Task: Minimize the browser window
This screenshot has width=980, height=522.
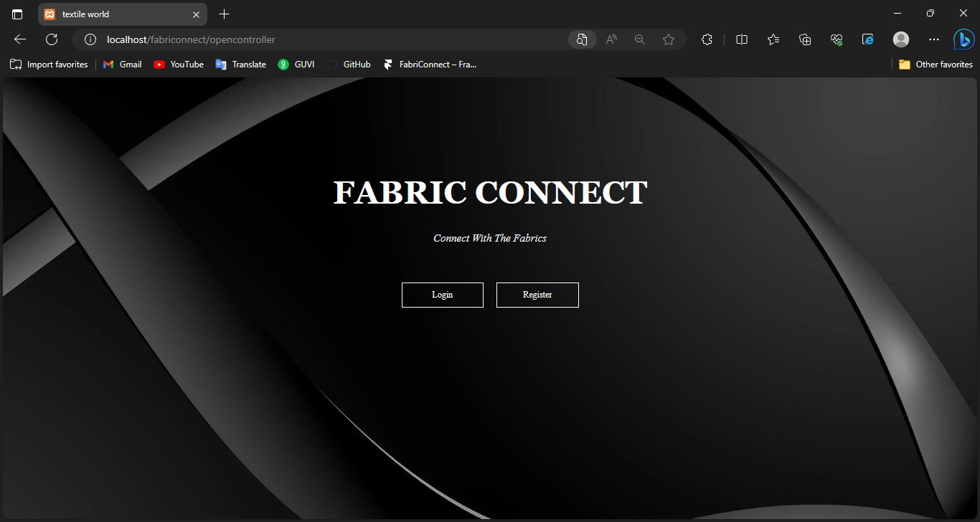Action: 897,13
